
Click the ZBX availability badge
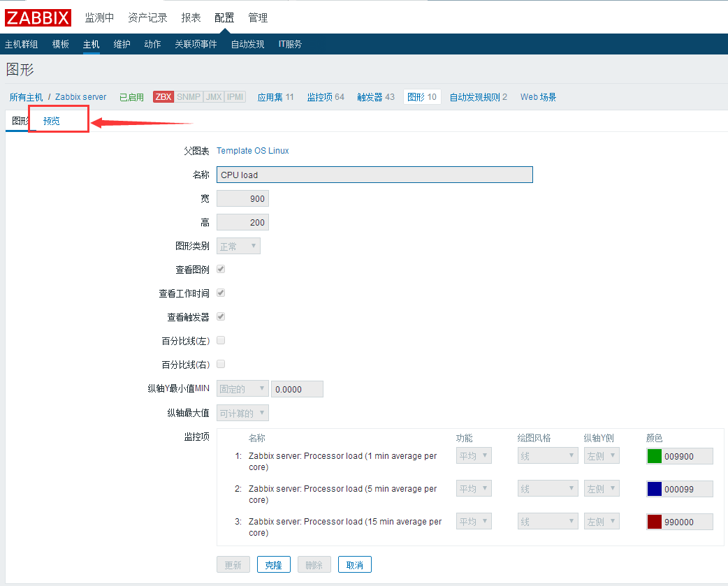pos(163,97)
